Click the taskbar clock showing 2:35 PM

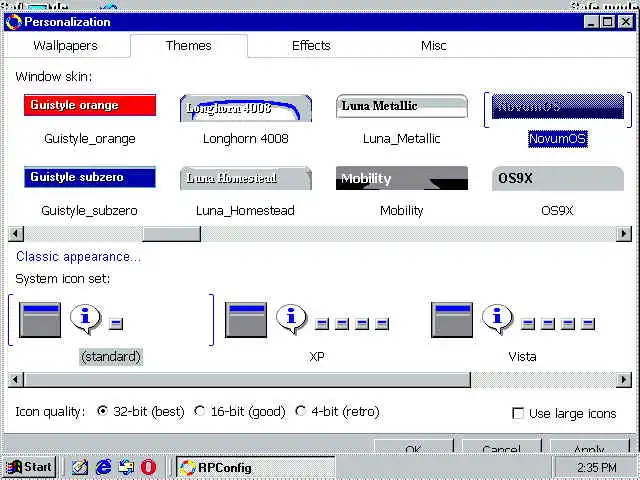(x=596, y=467)
